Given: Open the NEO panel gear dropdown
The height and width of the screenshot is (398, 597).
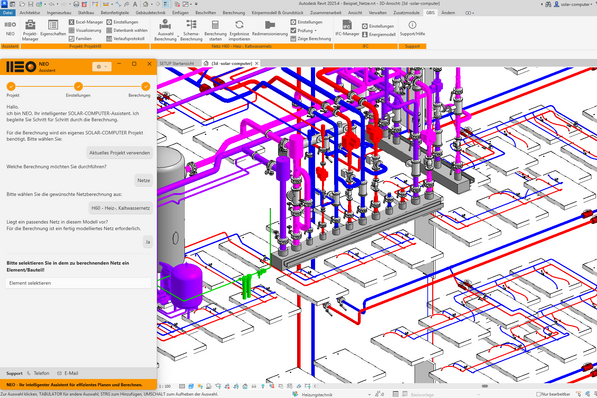Looking at the screenshot, I should [102, 66].
